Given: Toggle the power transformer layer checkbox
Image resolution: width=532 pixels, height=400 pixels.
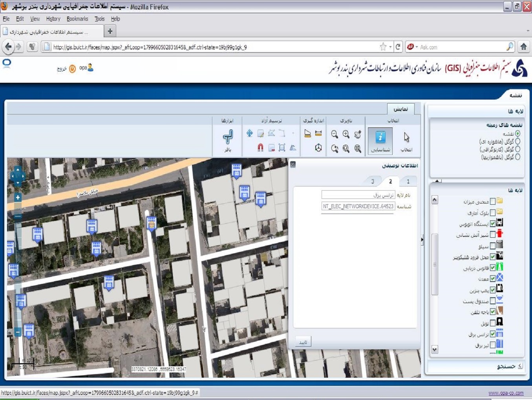Looking at the screenshot, I should pyautogui.click(x=493, y=334).
